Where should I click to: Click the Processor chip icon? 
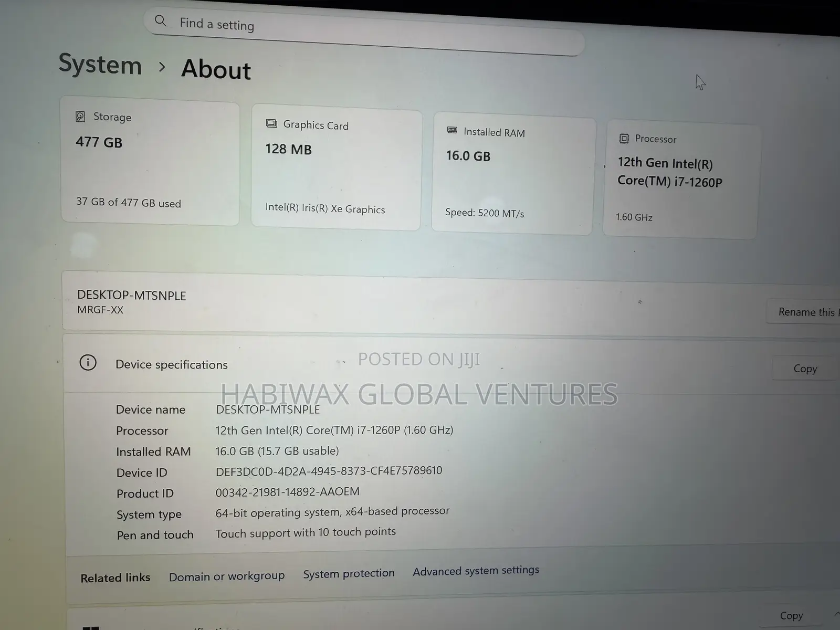coord(624,139)
